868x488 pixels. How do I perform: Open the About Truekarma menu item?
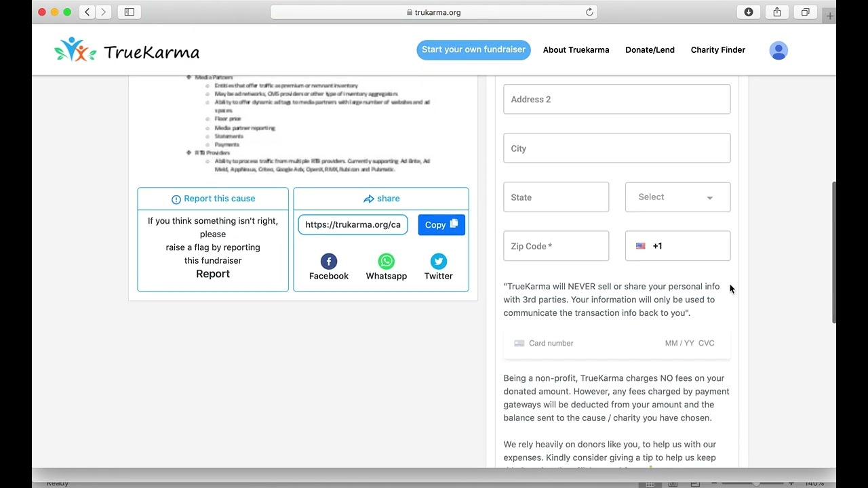pos(576,50)
